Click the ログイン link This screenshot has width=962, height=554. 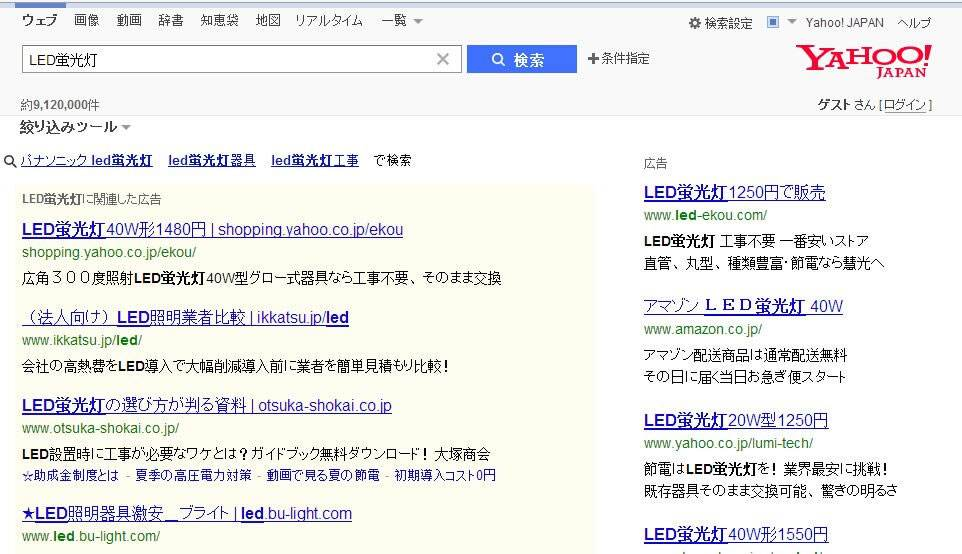pos(906,105)
